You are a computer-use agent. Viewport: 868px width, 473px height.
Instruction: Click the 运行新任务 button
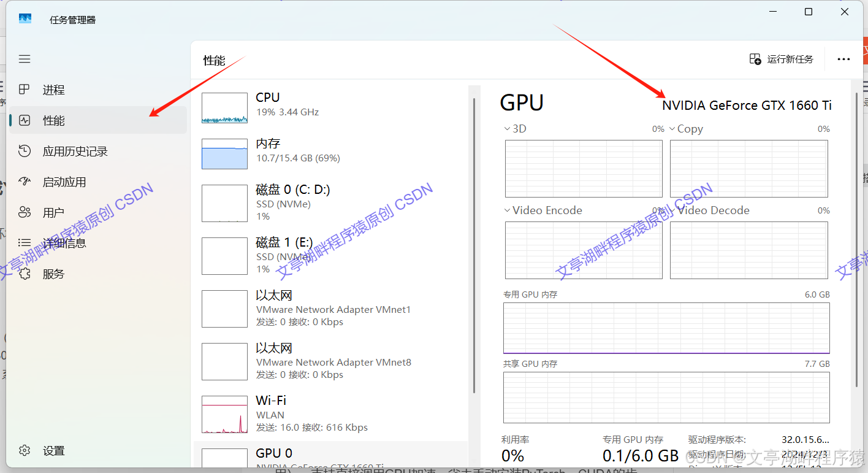pyautogui.click(x=782, y=59)
